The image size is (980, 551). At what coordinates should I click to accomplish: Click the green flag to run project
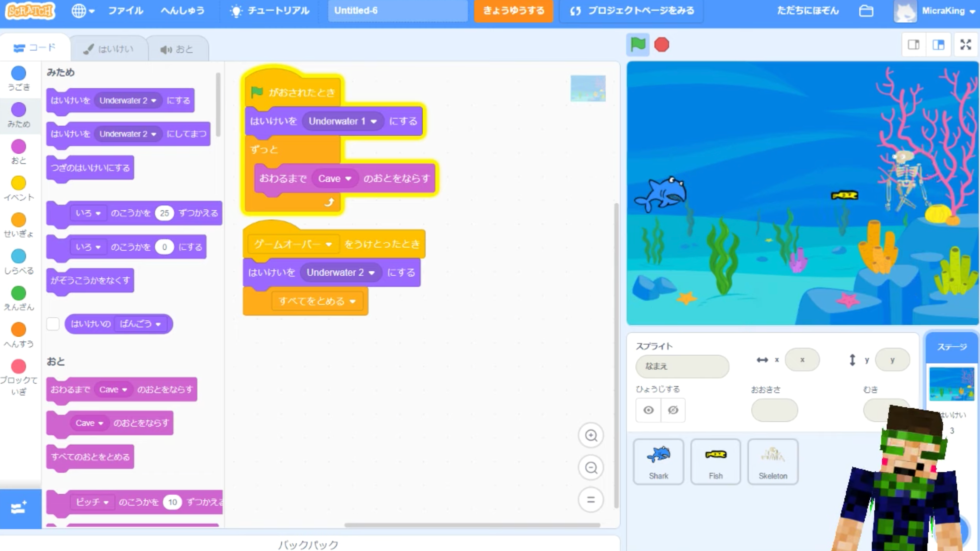[638, 44]
